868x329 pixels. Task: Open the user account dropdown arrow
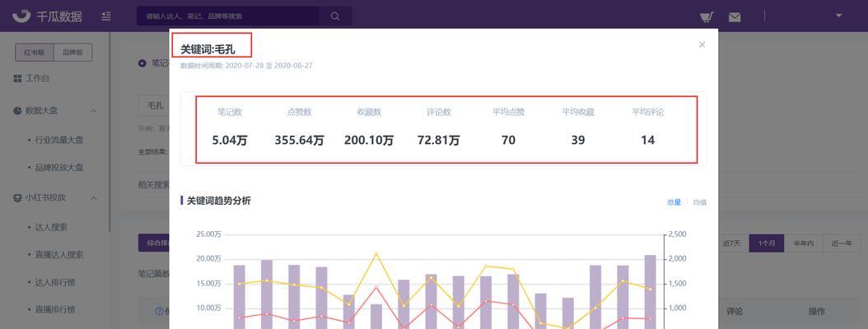[839, 16]
